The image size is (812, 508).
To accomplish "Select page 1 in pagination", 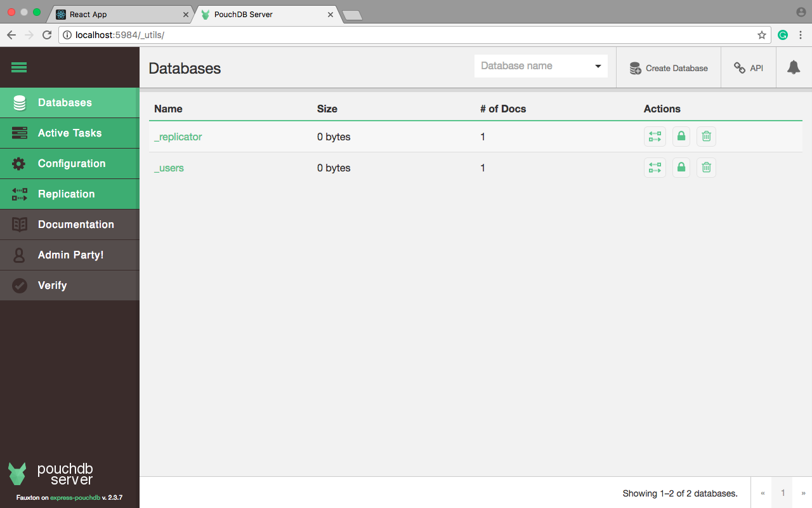I will click(783, 493).
